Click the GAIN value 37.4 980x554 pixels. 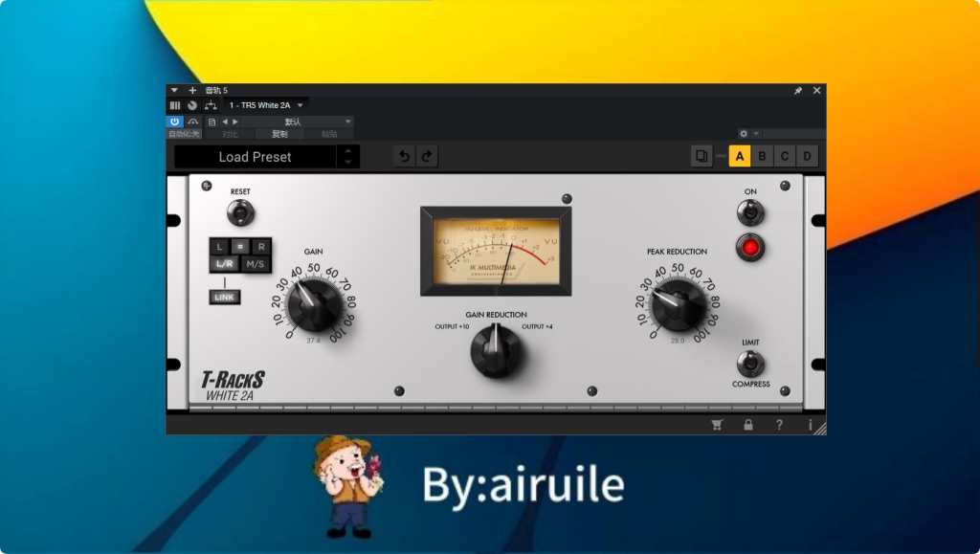pyautogui.click(x=313, y=341)
